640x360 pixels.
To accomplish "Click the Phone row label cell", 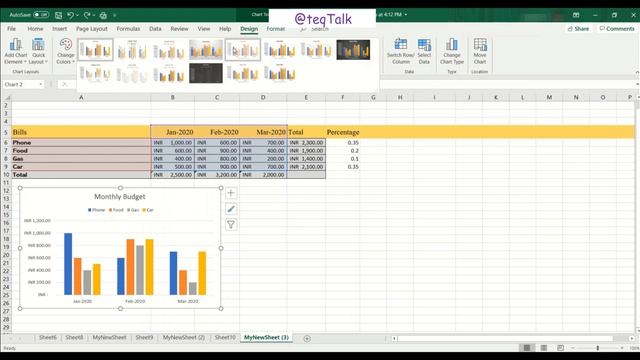I will pos(81,142).
